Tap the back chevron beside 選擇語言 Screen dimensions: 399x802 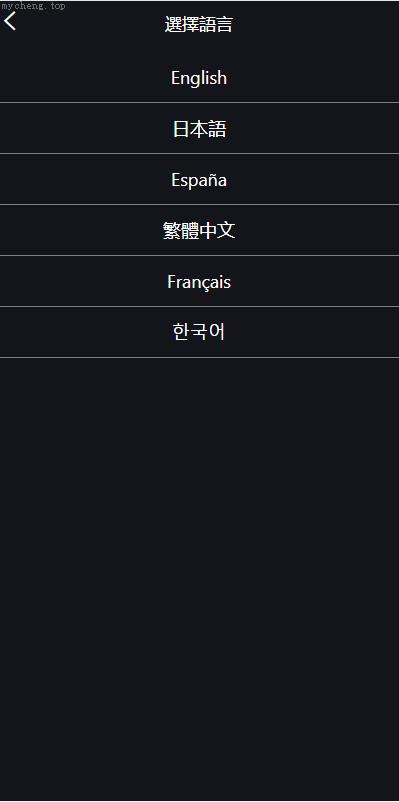[10, 21]
